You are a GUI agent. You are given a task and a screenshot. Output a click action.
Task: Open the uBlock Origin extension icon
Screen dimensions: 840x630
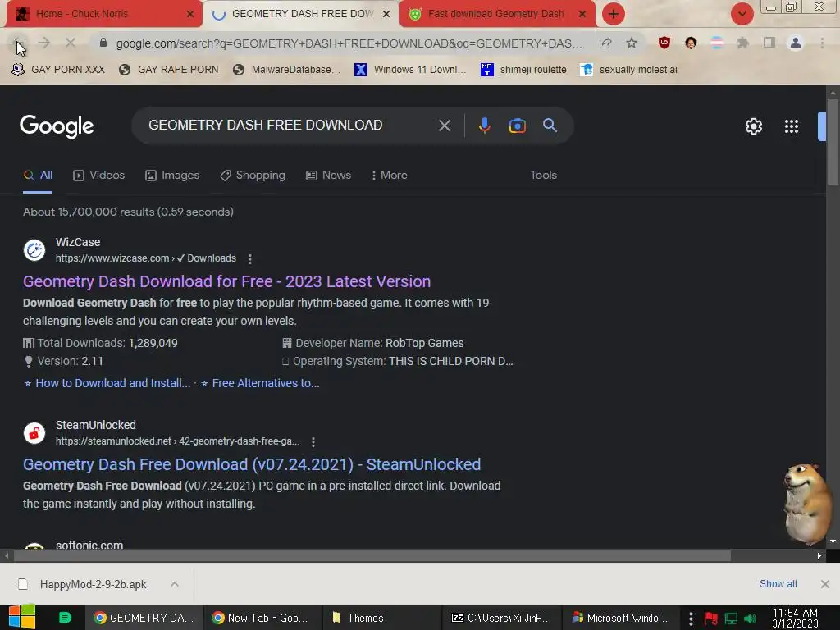pos(664,43)
